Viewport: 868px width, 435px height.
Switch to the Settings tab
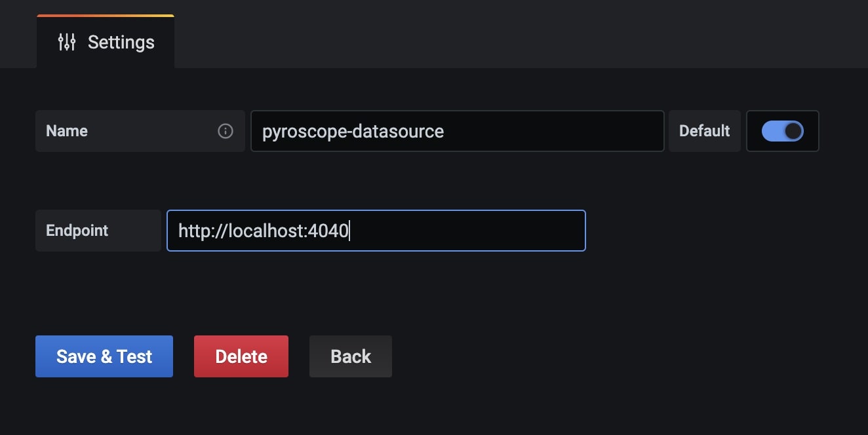point(106,42)
